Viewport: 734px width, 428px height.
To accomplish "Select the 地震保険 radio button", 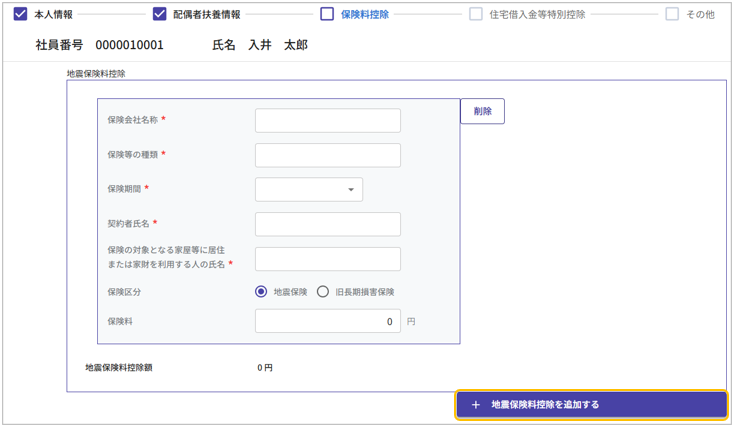I will point(261,292).
